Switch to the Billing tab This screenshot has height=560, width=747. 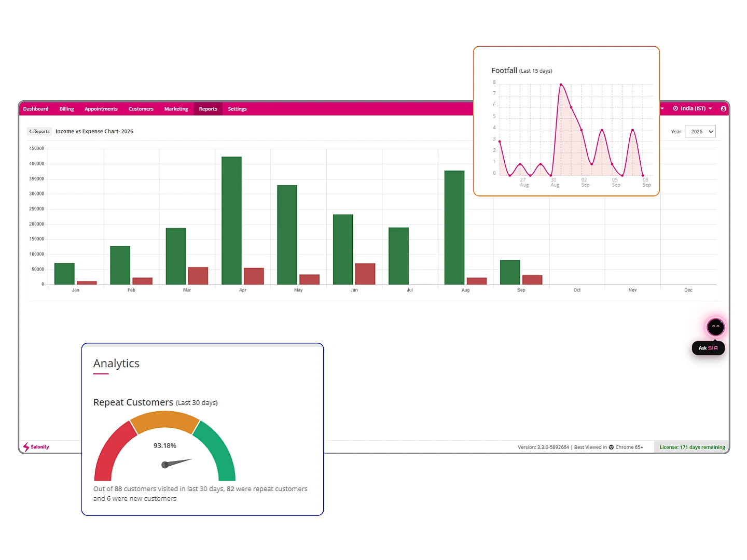tap(66, 109)
